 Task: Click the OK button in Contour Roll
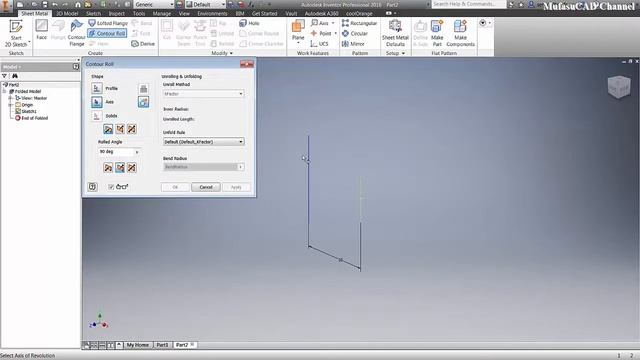[x=175, y=187]
